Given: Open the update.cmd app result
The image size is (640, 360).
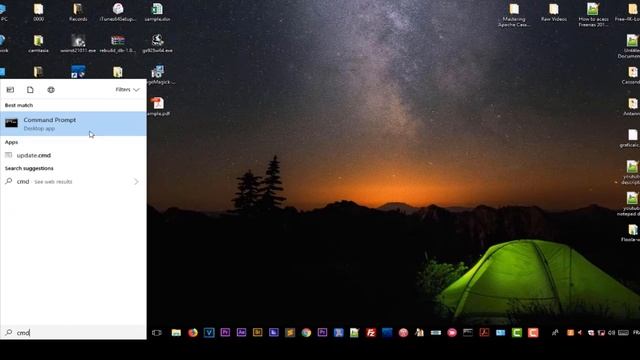Looking at the screenshot, I should tap(73, 155).
